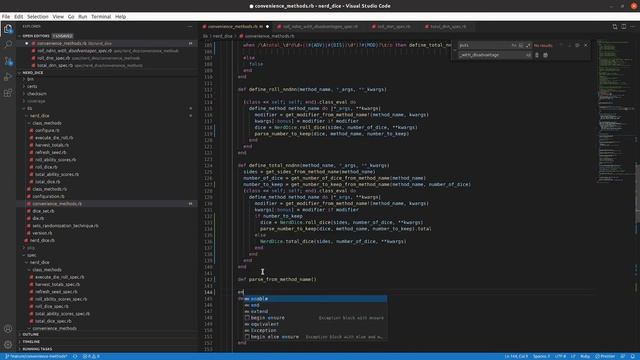This screenshot has height=360, width=640.
Task: Open version.rb in file tree
Action: coord(42,233)
